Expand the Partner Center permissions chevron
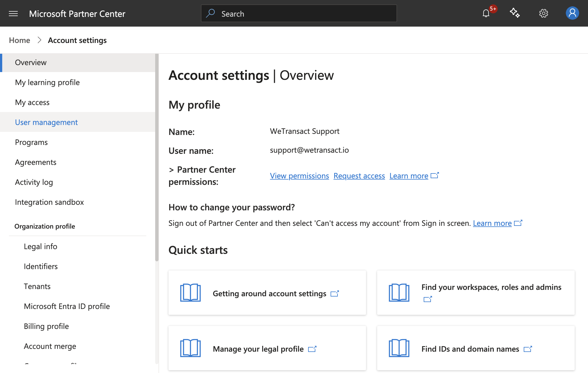 point(172,170)
